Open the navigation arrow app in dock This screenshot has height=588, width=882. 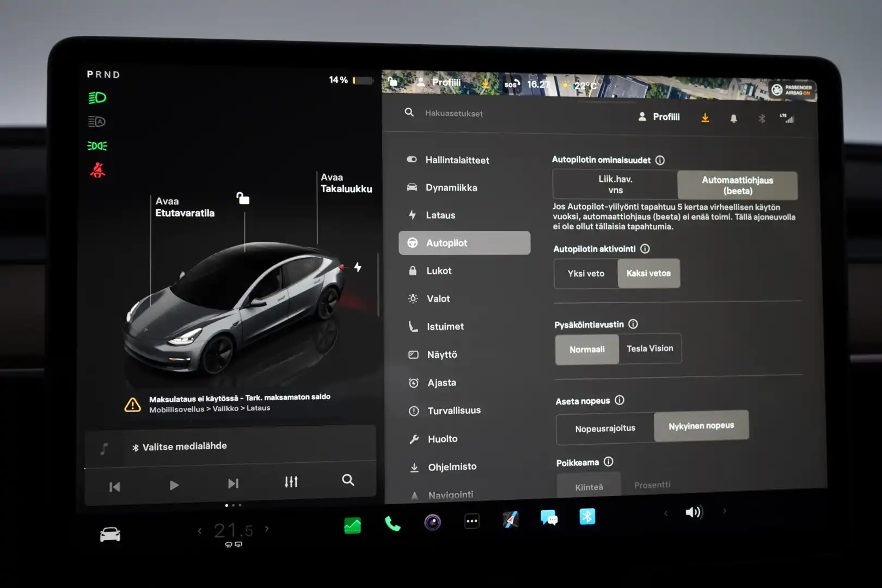[x=510, y=519]
